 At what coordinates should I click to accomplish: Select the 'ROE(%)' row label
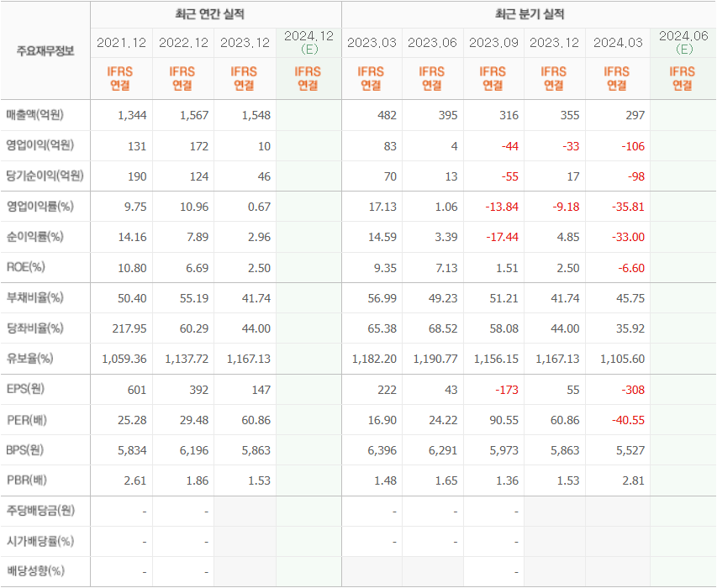point(25,267)
